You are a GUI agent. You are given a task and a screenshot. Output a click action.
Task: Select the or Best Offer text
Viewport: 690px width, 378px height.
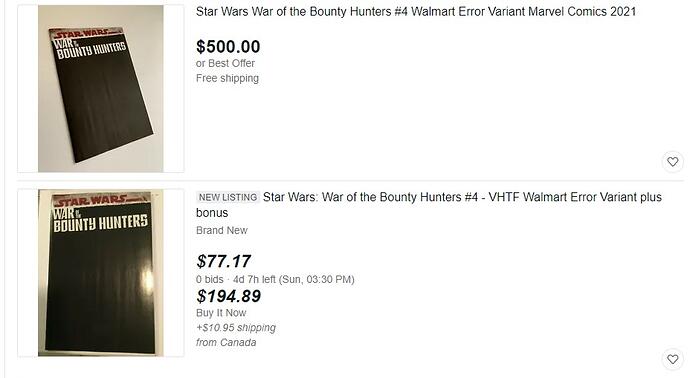click(x=225, y=63)
